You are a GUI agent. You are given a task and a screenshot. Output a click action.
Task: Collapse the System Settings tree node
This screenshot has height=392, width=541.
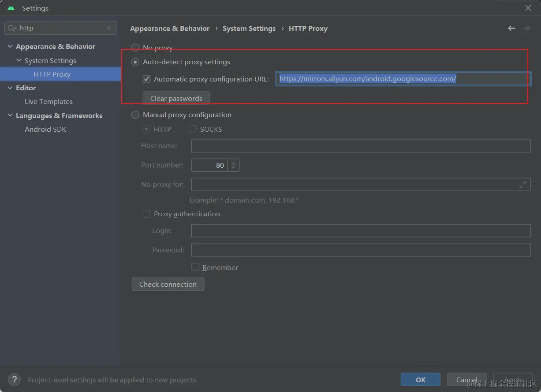(19, 60)
